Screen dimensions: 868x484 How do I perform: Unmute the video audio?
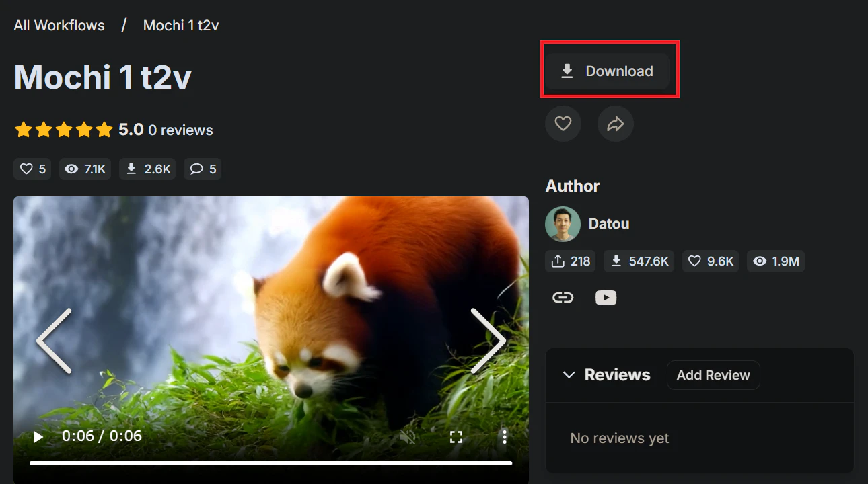[x=408, y=437]
